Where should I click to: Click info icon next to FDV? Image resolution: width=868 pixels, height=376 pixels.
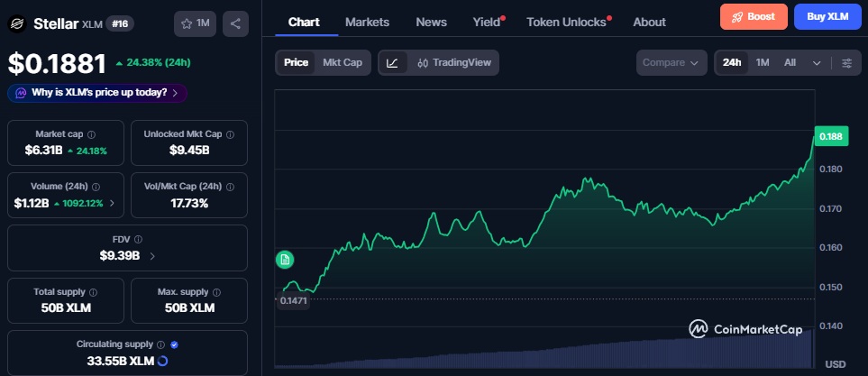coord(139,239)
